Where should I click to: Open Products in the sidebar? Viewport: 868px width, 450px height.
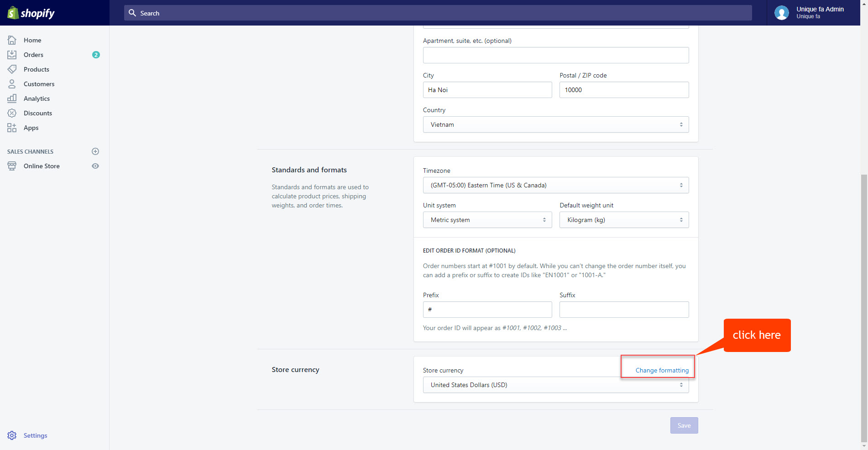tap(37, 69)
